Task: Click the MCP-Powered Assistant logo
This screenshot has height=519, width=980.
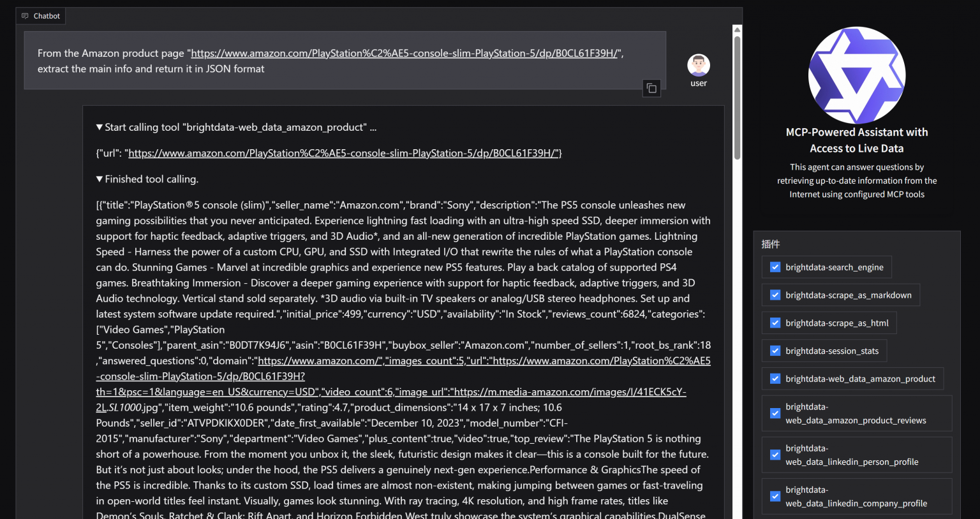Action: coord(857,75)
